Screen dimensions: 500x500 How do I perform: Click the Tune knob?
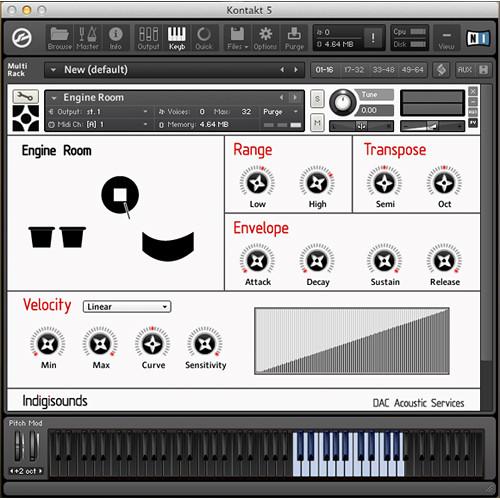coord(342,102)
